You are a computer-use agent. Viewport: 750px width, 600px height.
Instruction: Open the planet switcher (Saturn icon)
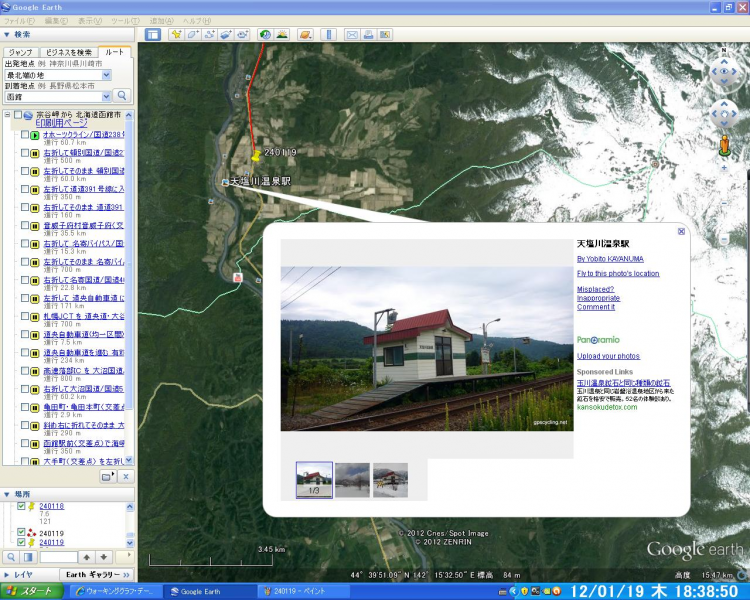305,34
